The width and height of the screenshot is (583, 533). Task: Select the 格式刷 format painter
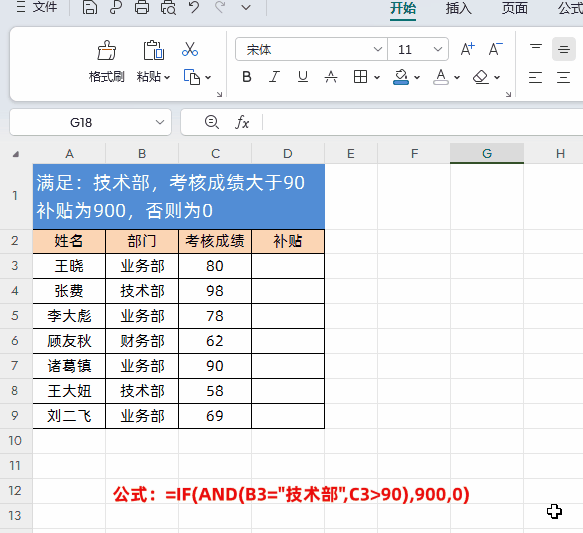(x=106, y=61)
